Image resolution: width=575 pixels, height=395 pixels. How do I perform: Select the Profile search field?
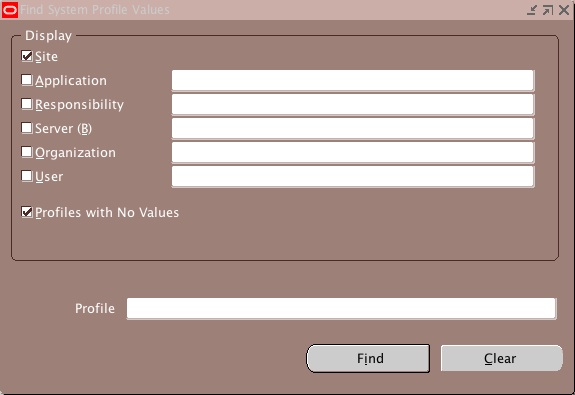click(x=341, y=308)
